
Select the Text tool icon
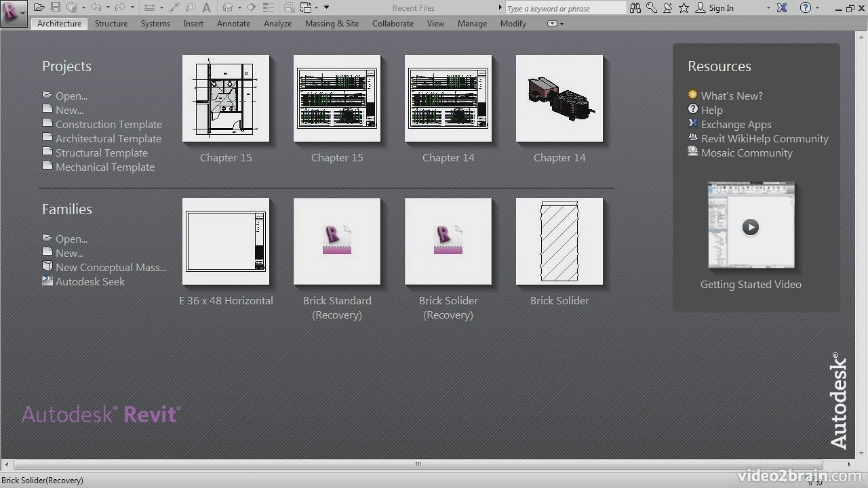pos(206,7)
